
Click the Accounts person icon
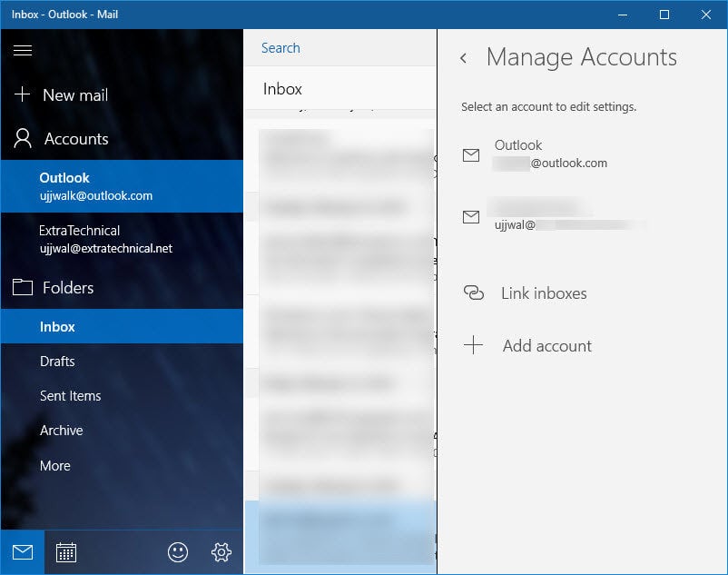tap(23, 138)
